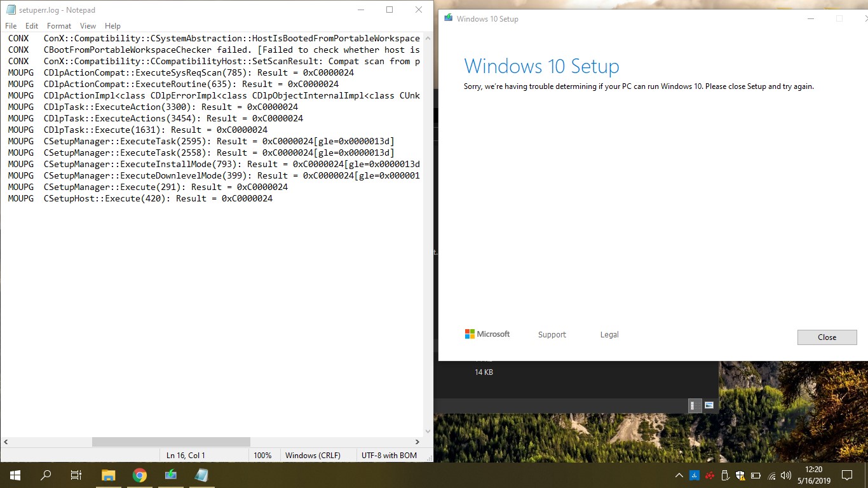Screen dimensions: 868x488
Task: Open the Support link in Setup window
Action: coord(552,335)
